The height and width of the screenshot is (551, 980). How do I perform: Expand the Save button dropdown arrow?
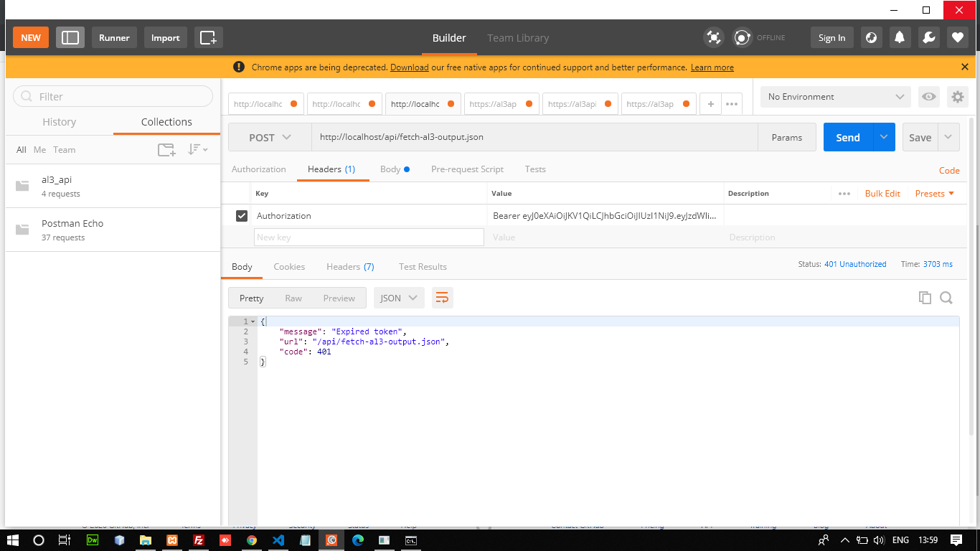click(948, 137)
